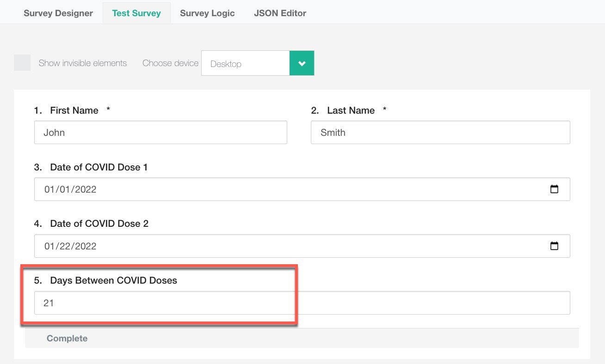Toggle the Show invisible elements checkbox

tap(22, 63)
